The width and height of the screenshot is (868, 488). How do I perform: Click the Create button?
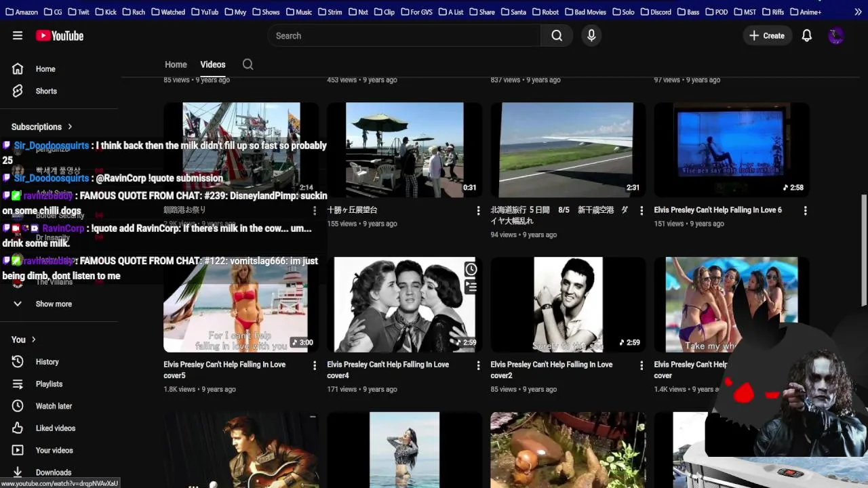pyautogui.click(x=767, y=36)
